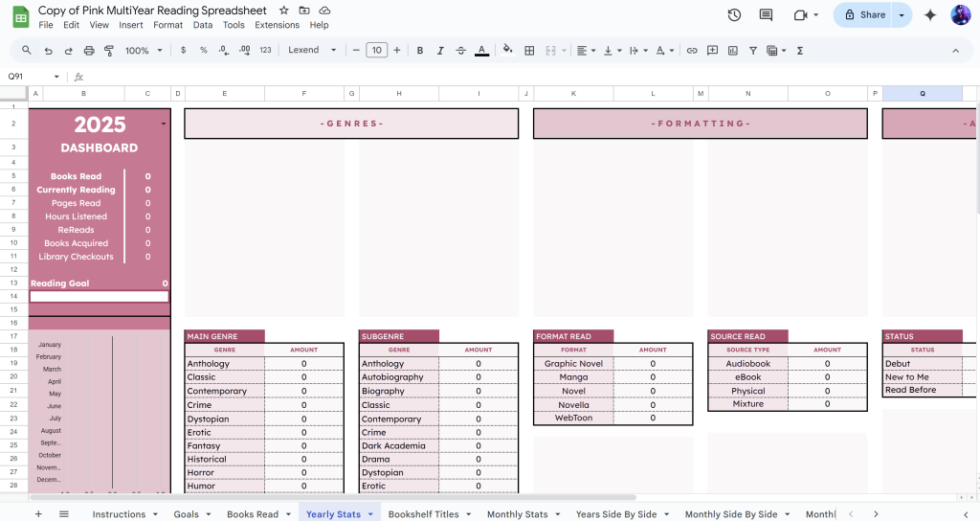
Task: Open the zoom level dropdown
Action: click(x=143, y=51)
